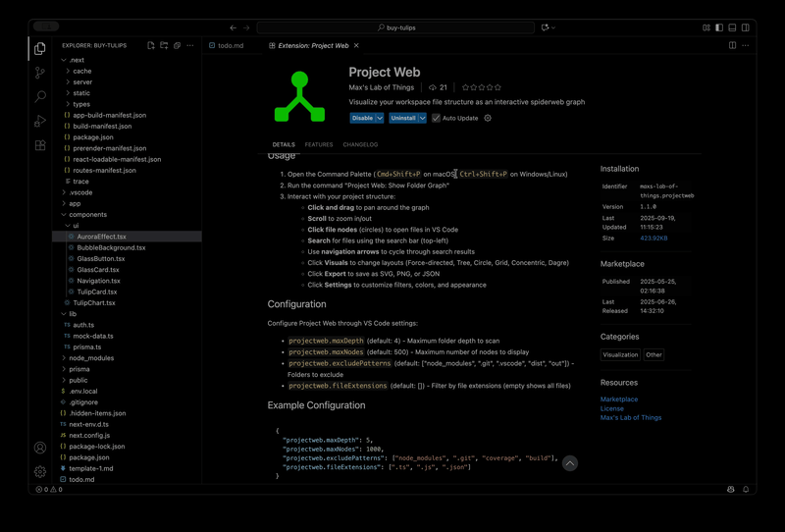
Task: Open the Run and Debug view
Action: (x=40, y=121)
